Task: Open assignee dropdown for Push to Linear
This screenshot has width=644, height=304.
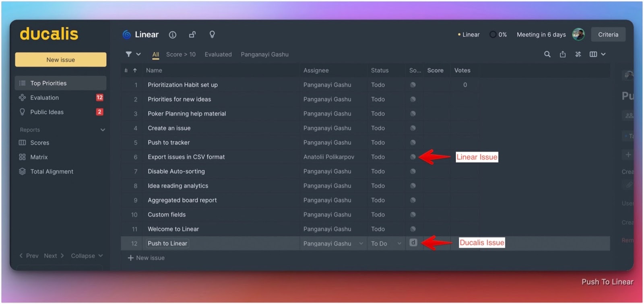Action: 361,244
